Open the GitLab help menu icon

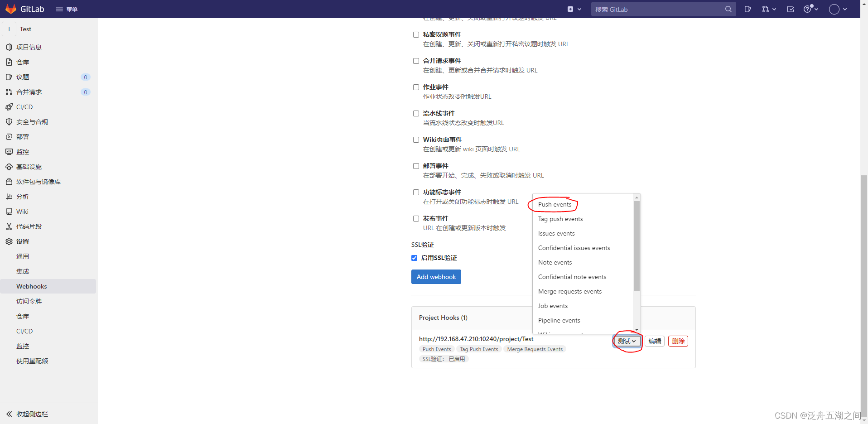pyautogui.click(x=809, y=9)
